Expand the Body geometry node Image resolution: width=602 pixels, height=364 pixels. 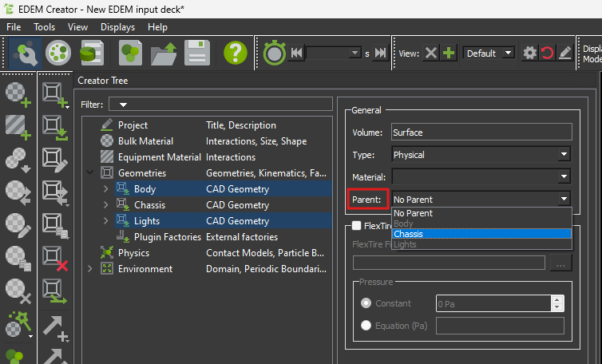click(105, 189)
